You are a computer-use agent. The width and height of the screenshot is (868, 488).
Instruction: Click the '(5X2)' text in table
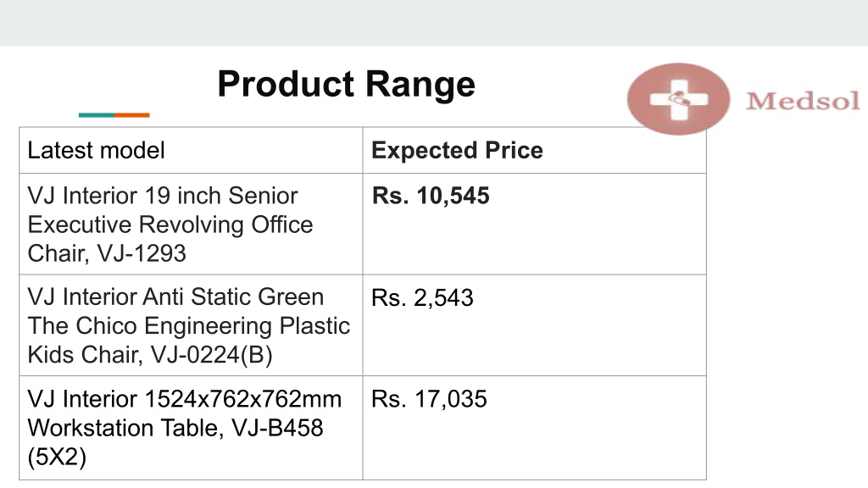(x=57, y=457)
